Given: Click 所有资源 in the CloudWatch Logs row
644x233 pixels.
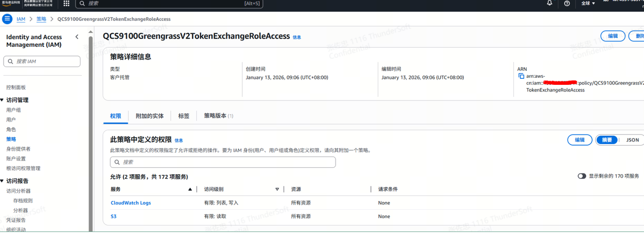Looking at the screenshot, I should click(301, 203).
